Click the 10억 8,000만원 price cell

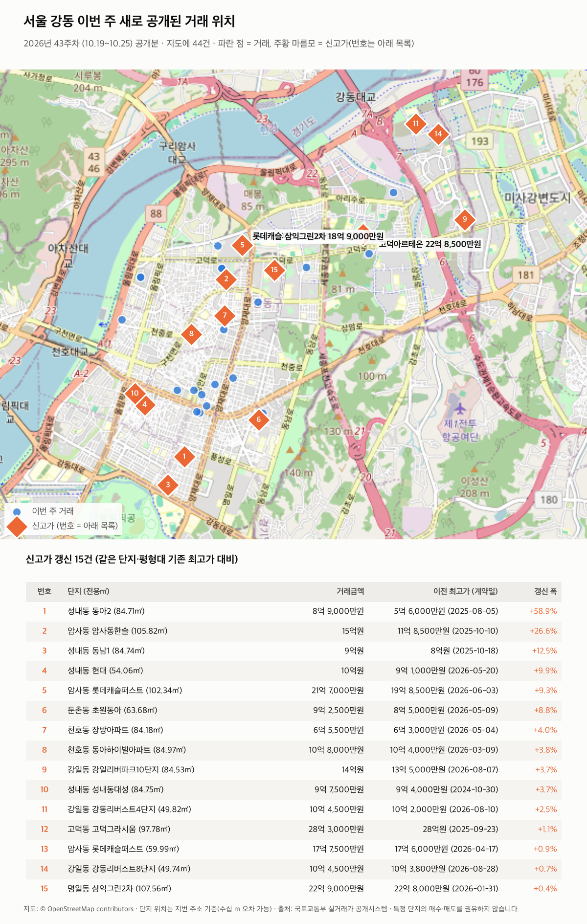[x=337, y=750]
